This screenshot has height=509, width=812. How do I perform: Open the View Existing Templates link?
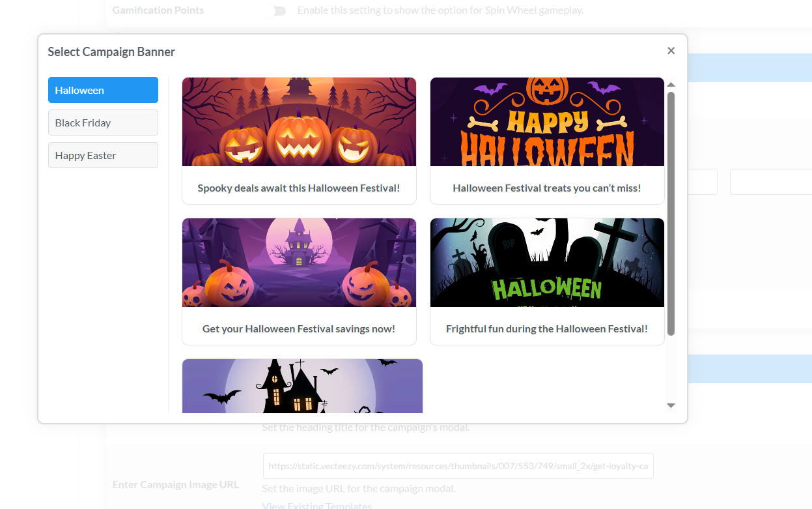click(316, 506)
